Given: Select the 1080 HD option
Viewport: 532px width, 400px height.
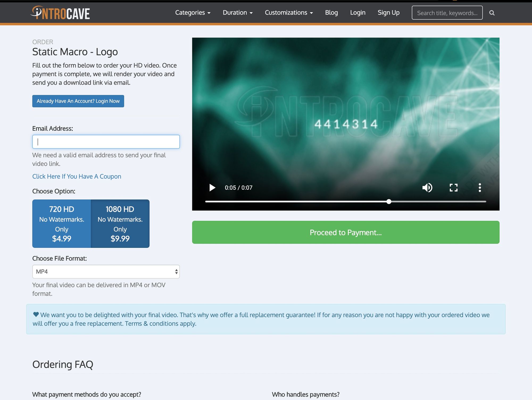Looking at the screenshot, I should click(120, 224).
